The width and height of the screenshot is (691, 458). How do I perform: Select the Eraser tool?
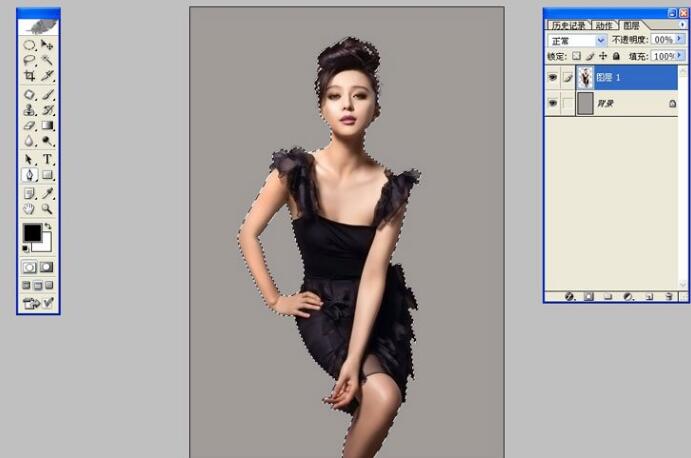[x=30, y=126]
